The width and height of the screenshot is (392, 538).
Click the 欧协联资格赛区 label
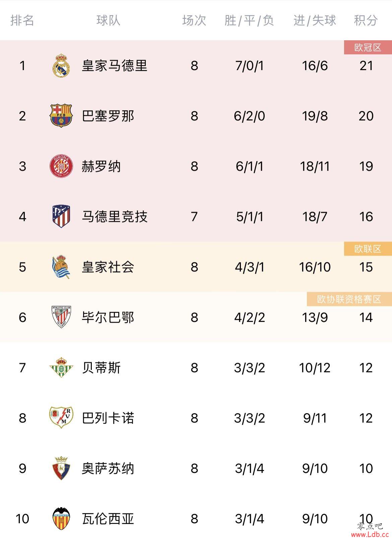click(x=349, y=299)
